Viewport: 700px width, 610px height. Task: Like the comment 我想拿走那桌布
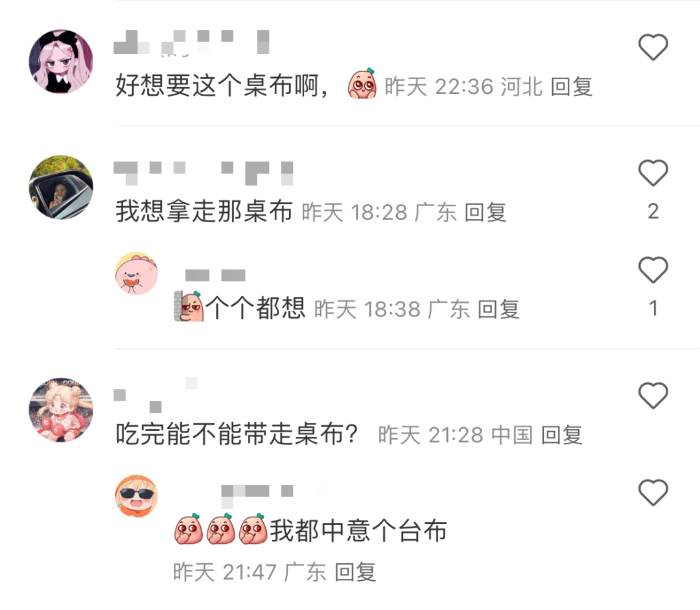[x=653, y=172]
